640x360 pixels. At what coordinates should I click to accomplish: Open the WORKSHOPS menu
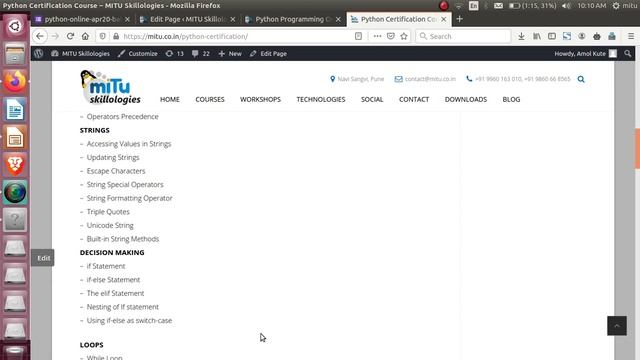click(260, 99)
